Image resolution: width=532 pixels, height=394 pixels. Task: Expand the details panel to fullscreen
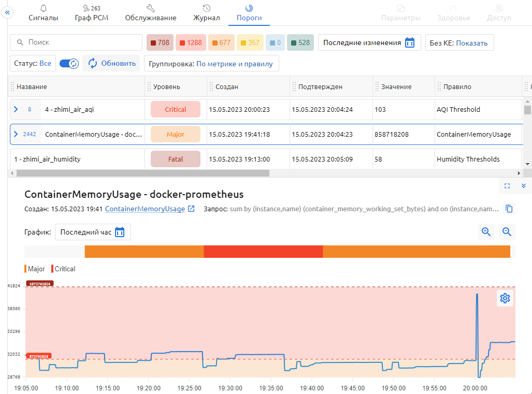(507, 186)
